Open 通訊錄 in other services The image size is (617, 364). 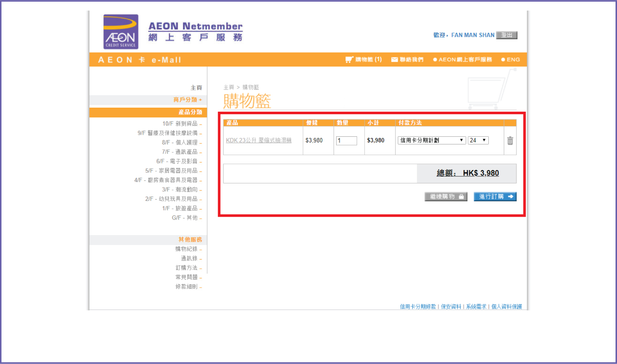189,259
